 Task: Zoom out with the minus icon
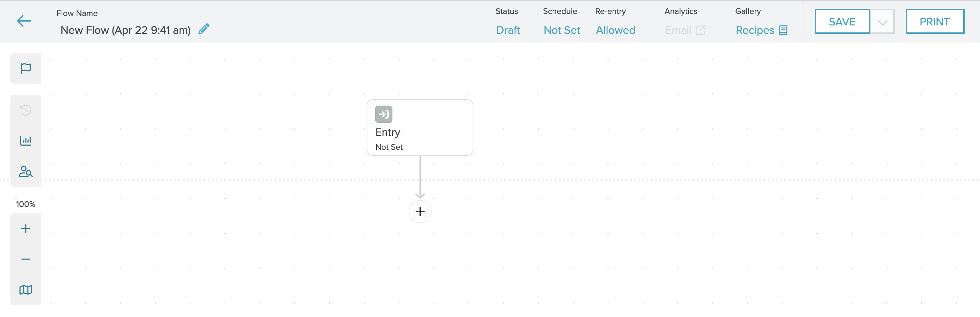click(25, 259)
